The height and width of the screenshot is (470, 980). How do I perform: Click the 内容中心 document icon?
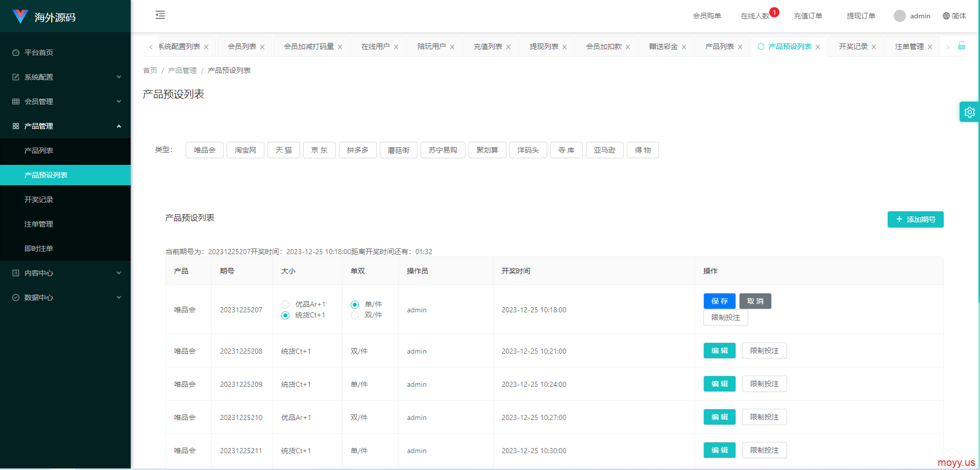[x=16, y=273]
